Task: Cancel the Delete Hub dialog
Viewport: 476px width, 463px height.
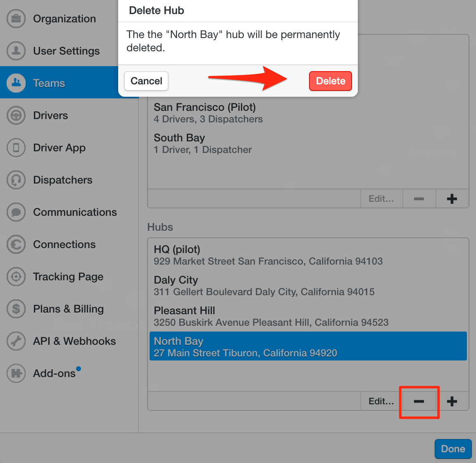Action: (146, 81)
